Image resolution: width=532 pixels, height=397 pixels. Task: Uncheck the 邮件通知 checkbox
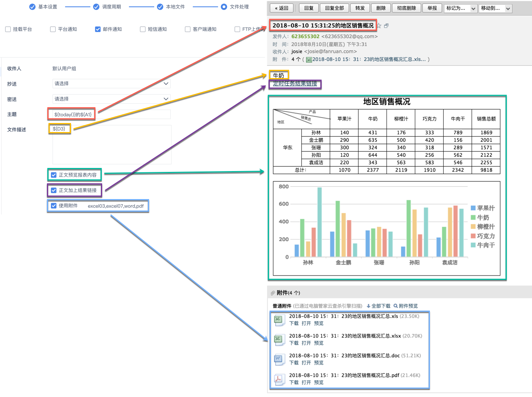(x=98, y=29)
